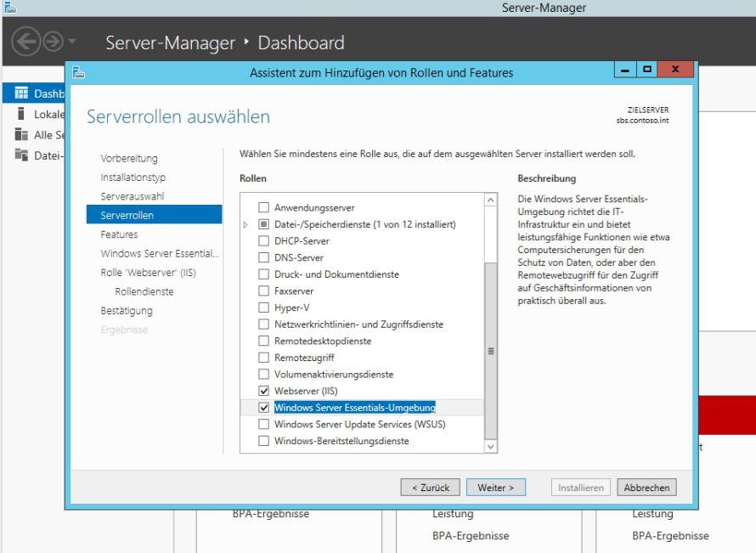Check the Volumenaktivierungsdienste checkbox
This screenshot has height=553, width=756.
click(263, 374)
